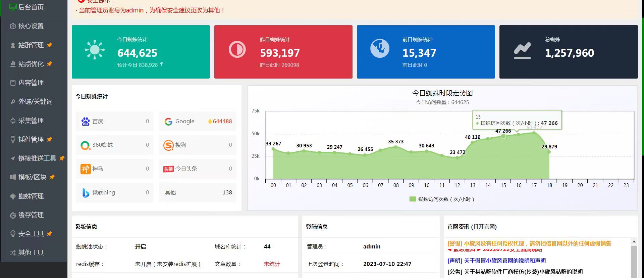Image resolution: width=644 pixels, height=278 pixels.
Task: Click the globe icon on 前日蜘蛛统计 card
Action: click(380, 48)
